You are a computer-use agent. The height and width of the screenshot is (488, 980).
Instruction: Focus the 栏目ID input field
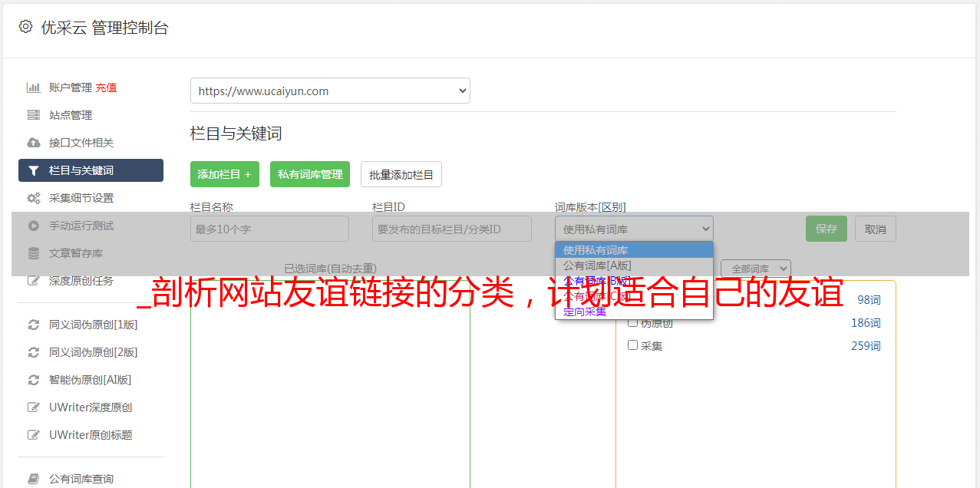tap(452, 229)
